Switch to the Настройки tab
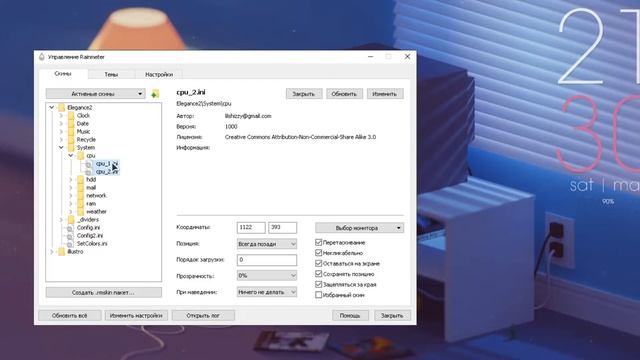The image size is (640, 360). pos(159,75)
